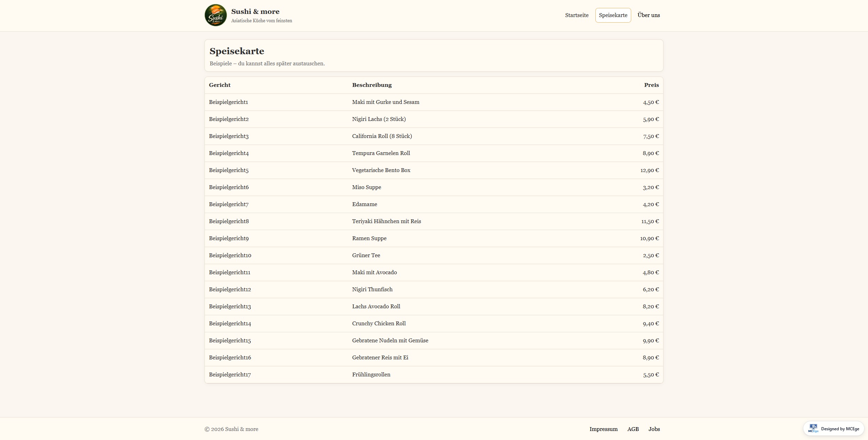
Task: Select the Speisekarte navigation tab
Action: (613, 15)
